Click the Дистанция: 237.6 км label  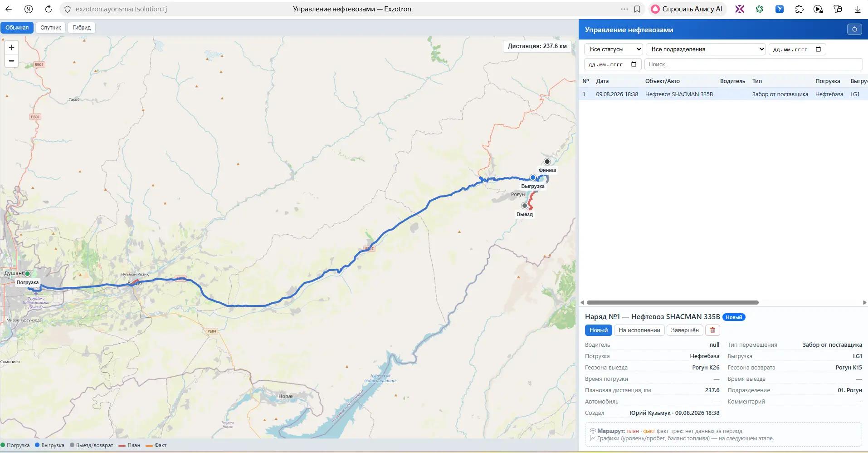(537, 46)
